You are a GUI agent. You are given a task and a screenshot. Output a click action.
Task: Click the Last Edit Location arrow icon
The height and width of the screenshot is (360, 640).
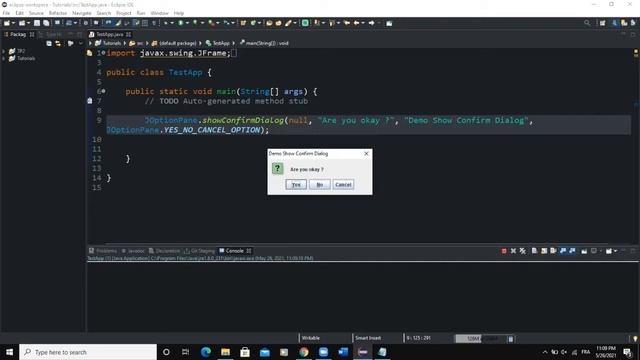347,23
